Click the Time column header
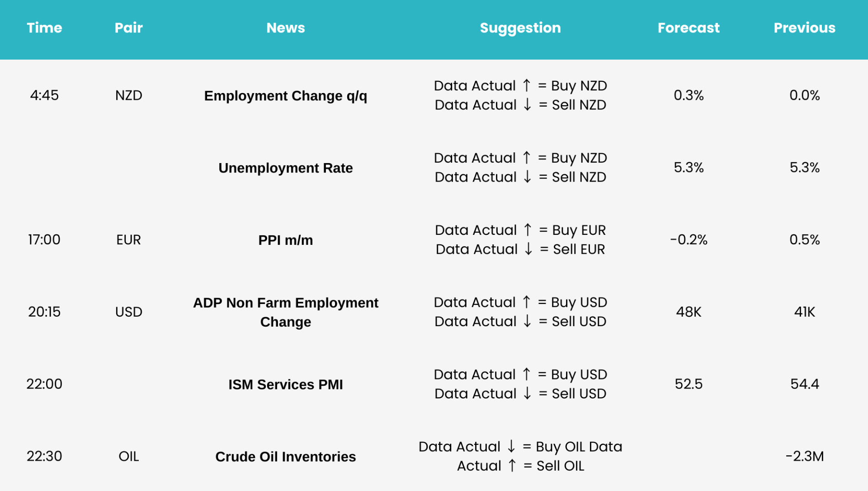868x491 pixels. (44, 28)
